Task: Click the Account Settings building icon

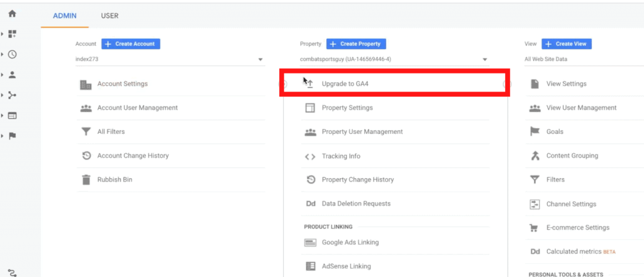Action: 86,85
